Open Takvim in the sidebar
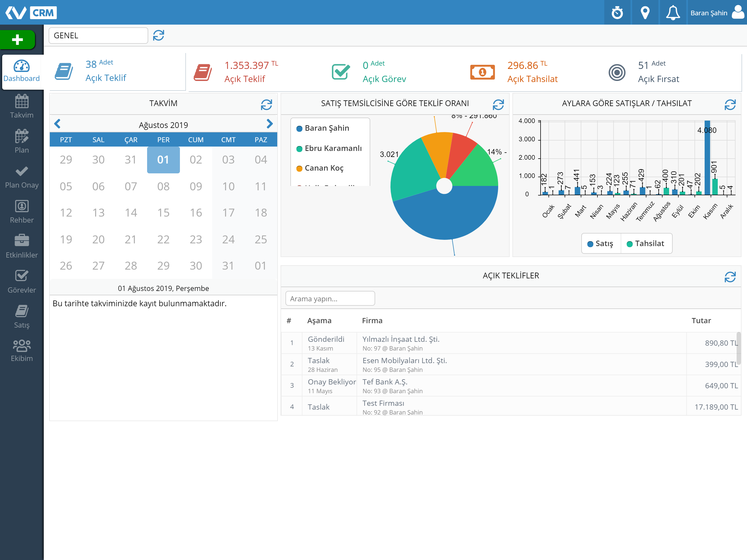Image resolution: width=747 pixels, height=560 pixels. (x=22, y=107)
